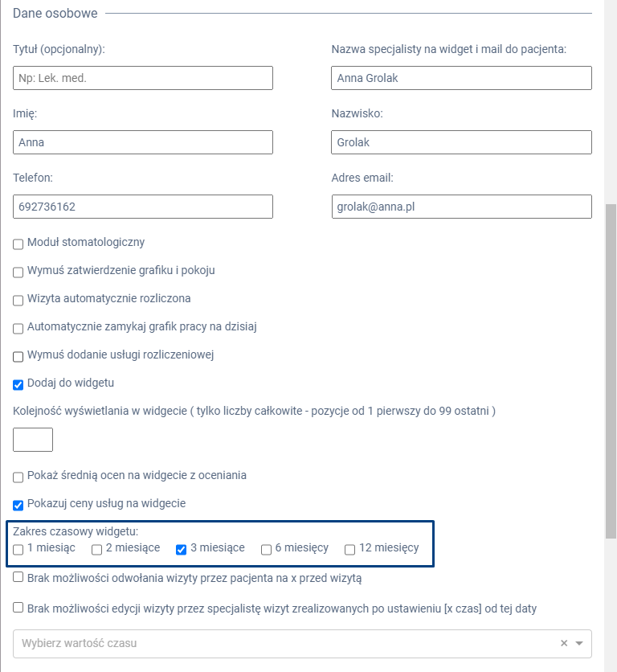
Task: Click the vertical scrollbar thumb
Action: (611, 370)
